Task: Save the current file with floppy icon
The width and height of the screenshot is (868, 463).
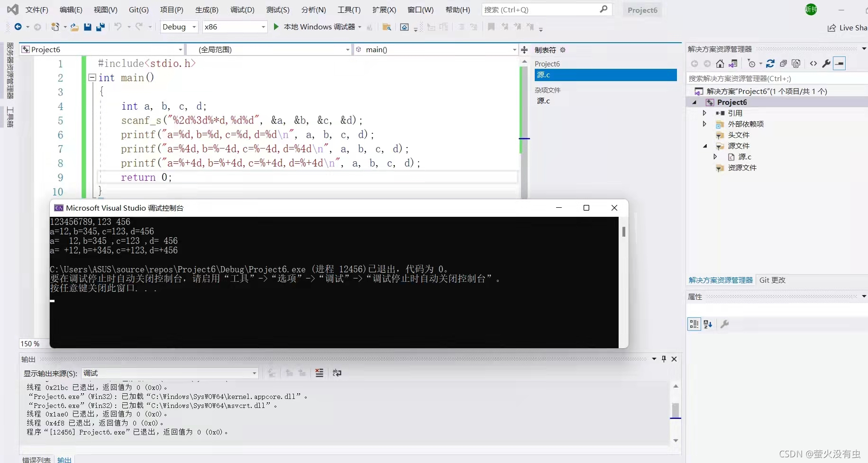Action: (x=87, y=27)
